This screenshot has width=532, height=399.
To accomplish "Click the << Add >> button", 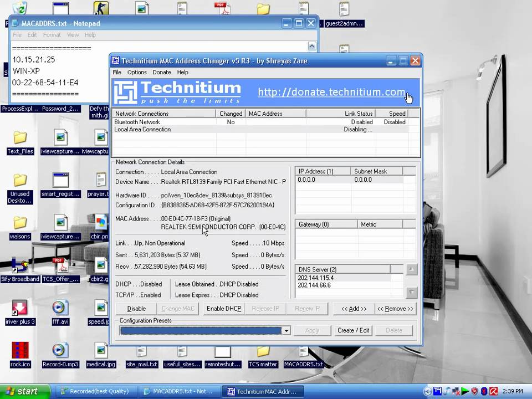I will point(354,309).
